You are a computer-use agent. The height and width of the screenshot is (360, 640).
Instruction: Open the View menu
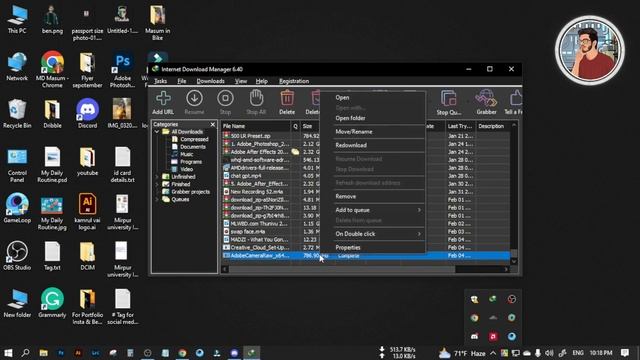point(241,81)
